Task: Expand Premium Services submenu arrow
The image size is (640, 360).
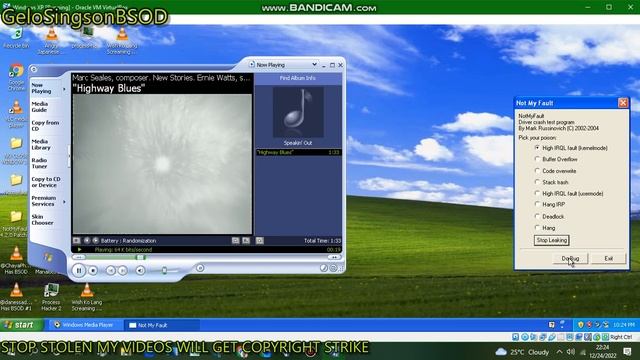Action: (x=64, y=202)
